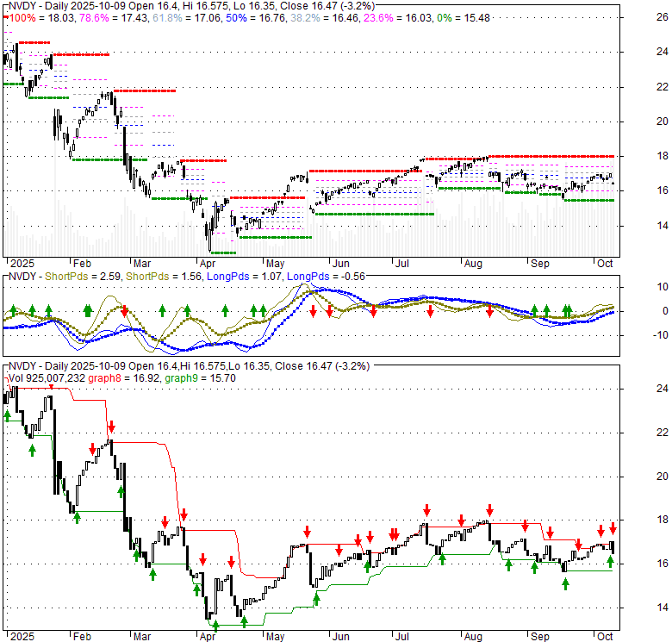Click the '2025' date label under the bottom chart
The image size is (672, 642).
pyautogui.click(x=22, y=637)
